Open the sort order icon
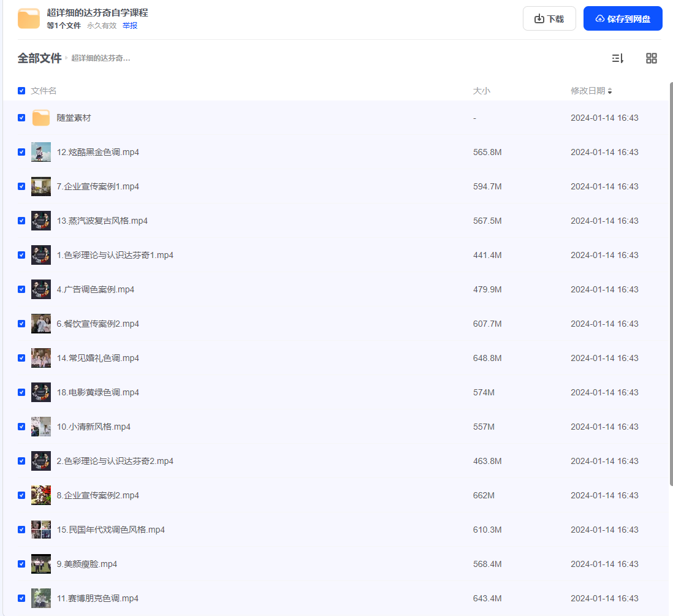 (x=618, y=58)
